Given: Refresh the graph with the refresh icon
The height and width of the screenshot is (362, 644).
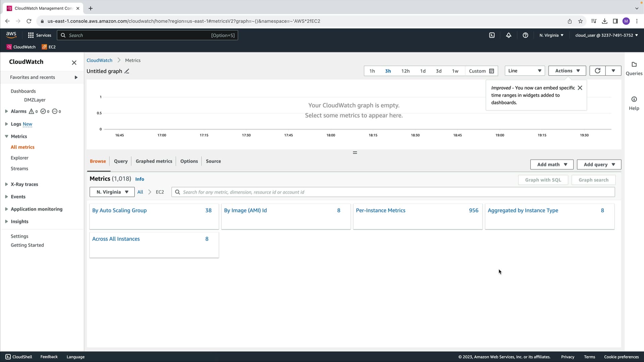Looking at the screenshot, I should 597,71.
